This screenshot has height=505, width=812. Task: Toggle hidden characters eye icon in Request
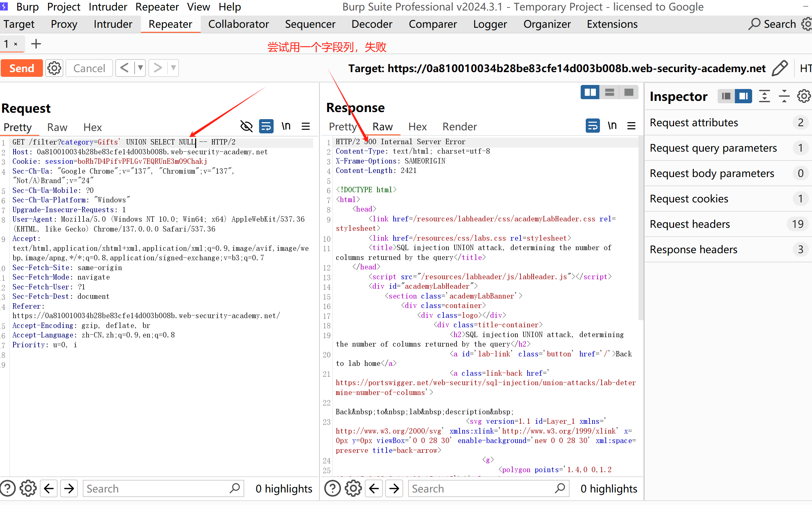(246, 126)
